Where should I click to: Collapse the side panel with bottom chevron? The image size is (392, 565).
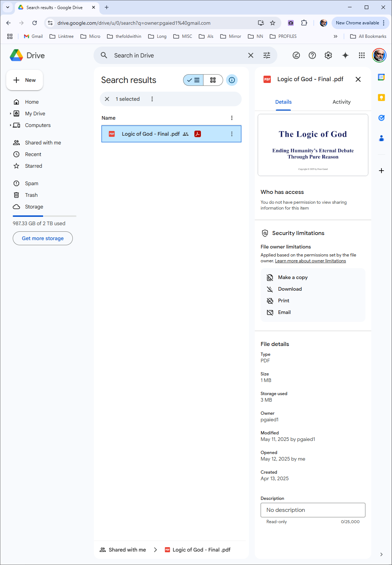[381, 554]
